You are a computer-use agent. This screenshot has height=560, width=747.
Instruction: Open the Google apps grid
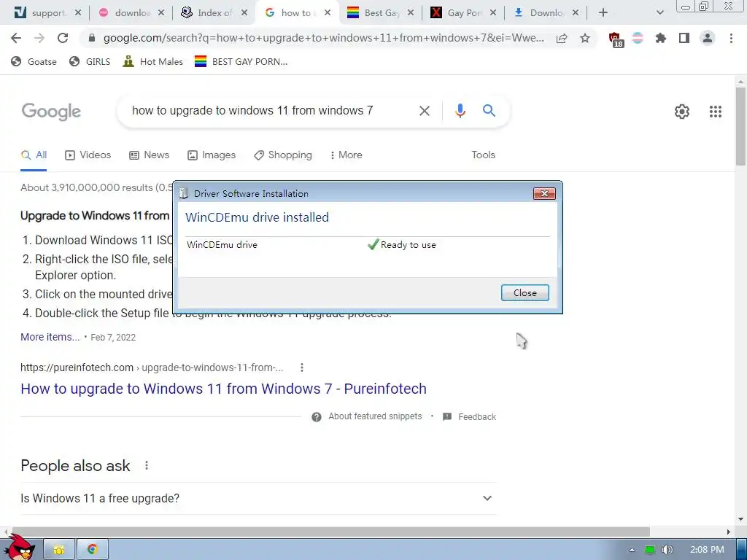point(715,112)
